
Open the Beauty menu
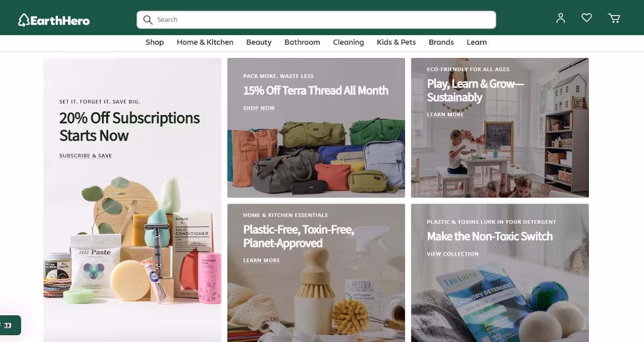click(x=259, y=42)
